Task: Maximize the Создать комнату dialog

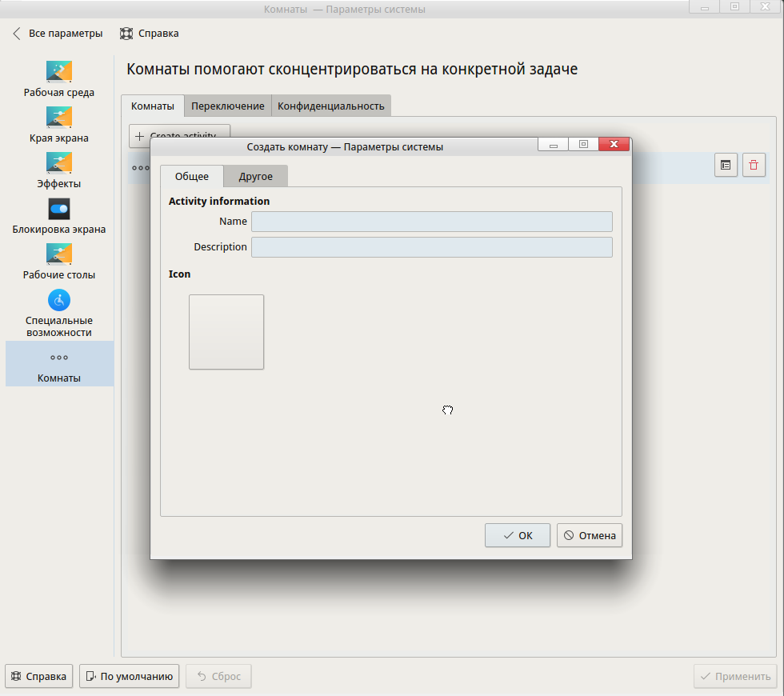Action: pos(583,144)
